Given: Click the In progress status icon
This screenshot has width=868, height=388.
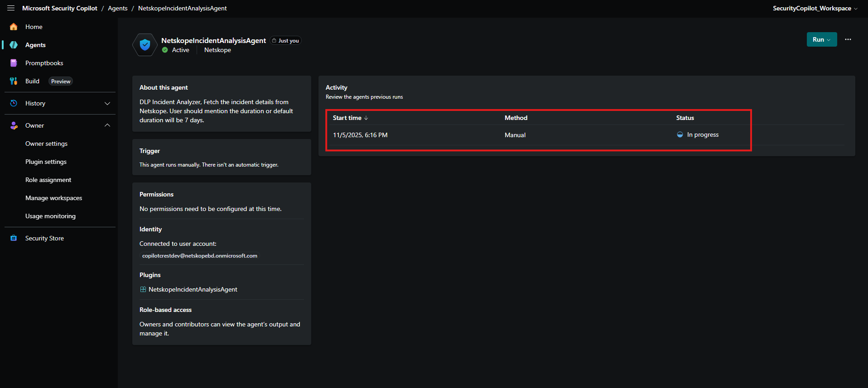Looking at the screenshot, I should [680, 134].
